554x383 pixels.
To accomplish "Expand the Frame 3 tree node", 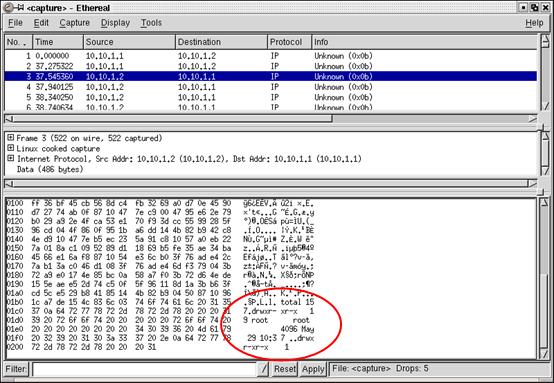I will (x=11, y=138).
